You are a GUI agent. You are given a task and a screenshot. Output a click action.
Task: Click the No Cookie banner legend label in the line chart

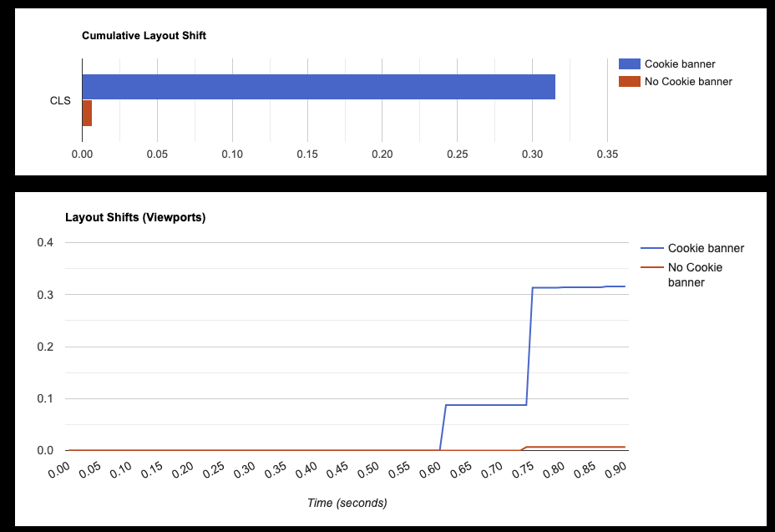point(695,275)
